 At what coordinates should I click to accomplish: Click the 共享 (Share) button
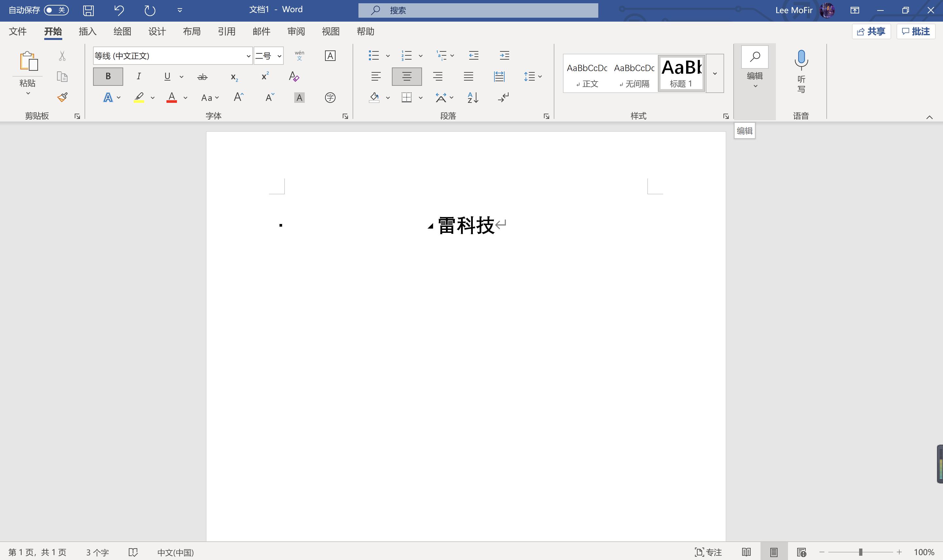pos(871,31)
